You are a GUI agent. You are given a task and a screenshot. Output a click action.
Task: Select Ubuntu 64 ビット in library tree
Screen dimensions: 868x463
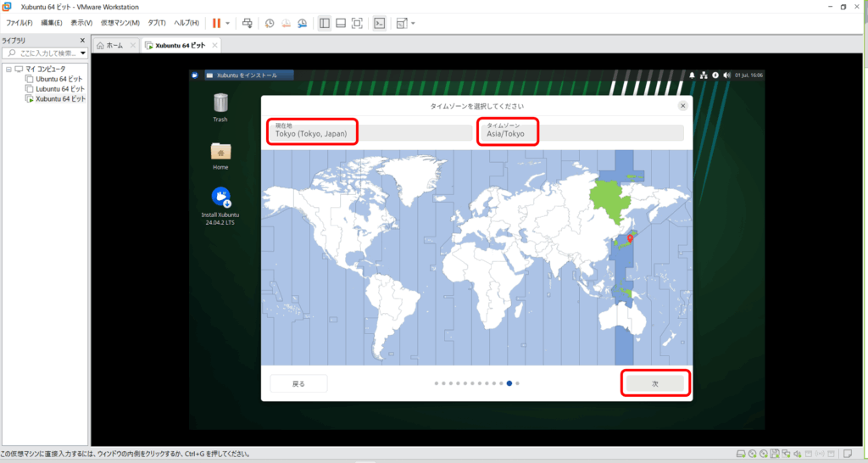[58, 79]
